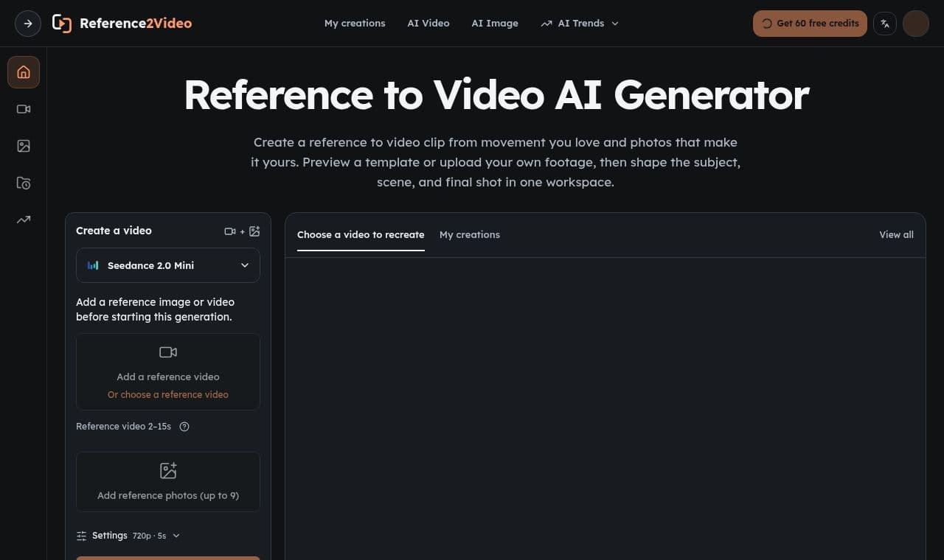Viewport: 944px width, 560px height.
Task: Click the help icon beside Reference video 2–15s
Action: [x=184, y=427]
